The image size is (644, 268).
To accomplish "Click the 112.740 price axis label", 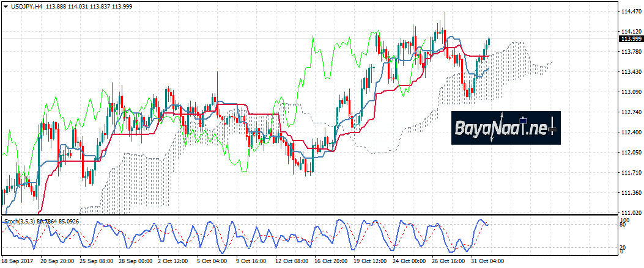I will click(x=631, y=112).
